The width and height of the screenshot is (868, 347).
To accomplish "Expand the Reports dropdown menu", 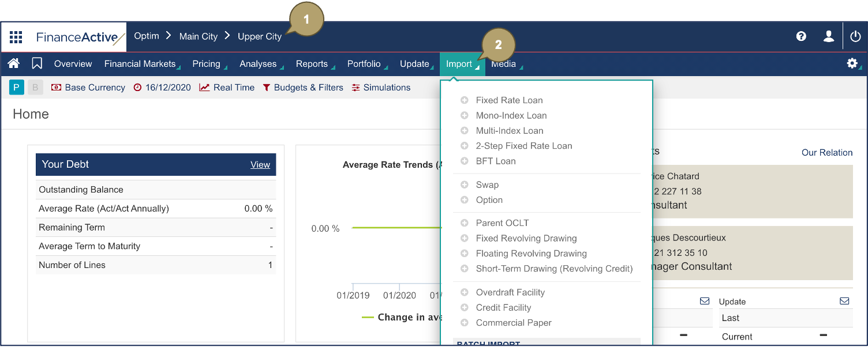I will point(312,64).
